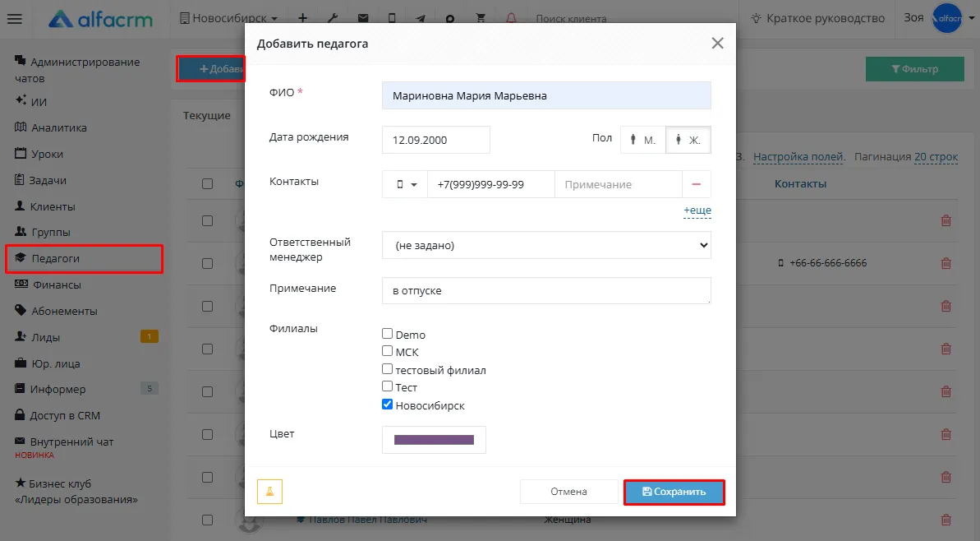Screen dimensions: 980x541
Task: Enable the тестовый филиал checkbox
Action: click(388, 369)
